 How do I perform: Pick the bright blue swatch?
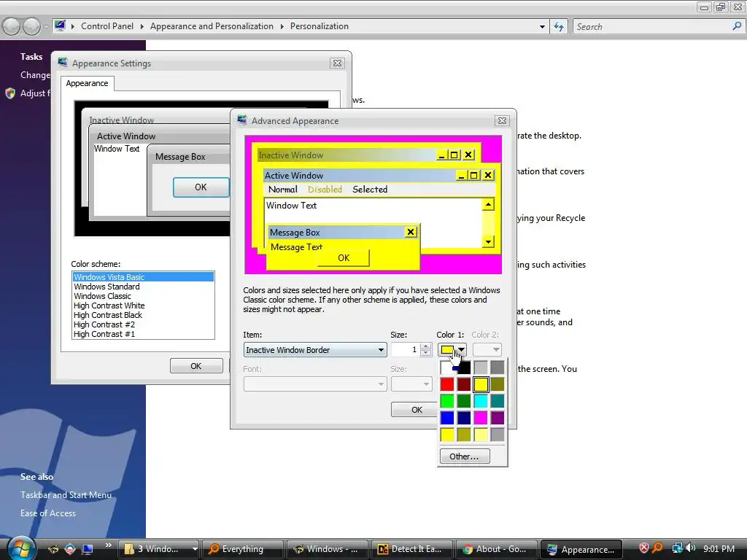(447, 418)
